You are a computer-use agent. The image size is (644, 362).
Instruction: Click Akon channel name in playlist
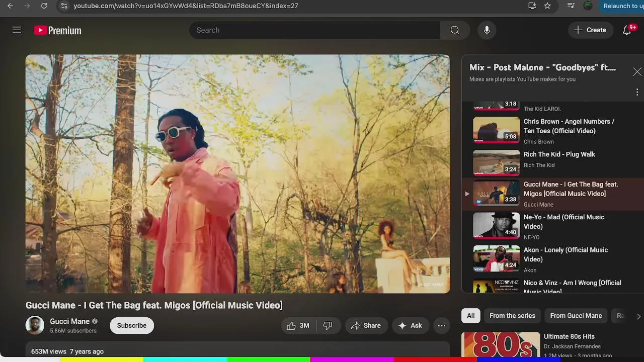point(530,270)
